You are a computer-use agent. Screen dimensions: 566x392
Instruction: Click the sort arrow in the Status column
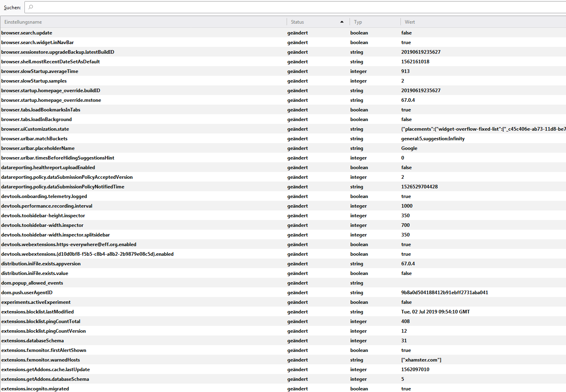point(342,22)
